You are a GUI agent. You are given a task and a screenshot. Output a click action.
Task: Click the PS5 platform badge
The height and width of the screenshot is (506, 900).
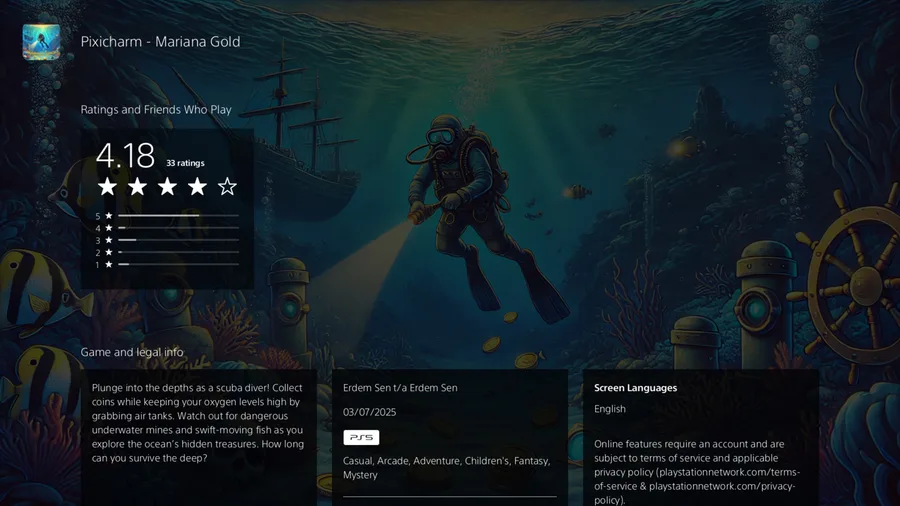click(x=361, y=437)
